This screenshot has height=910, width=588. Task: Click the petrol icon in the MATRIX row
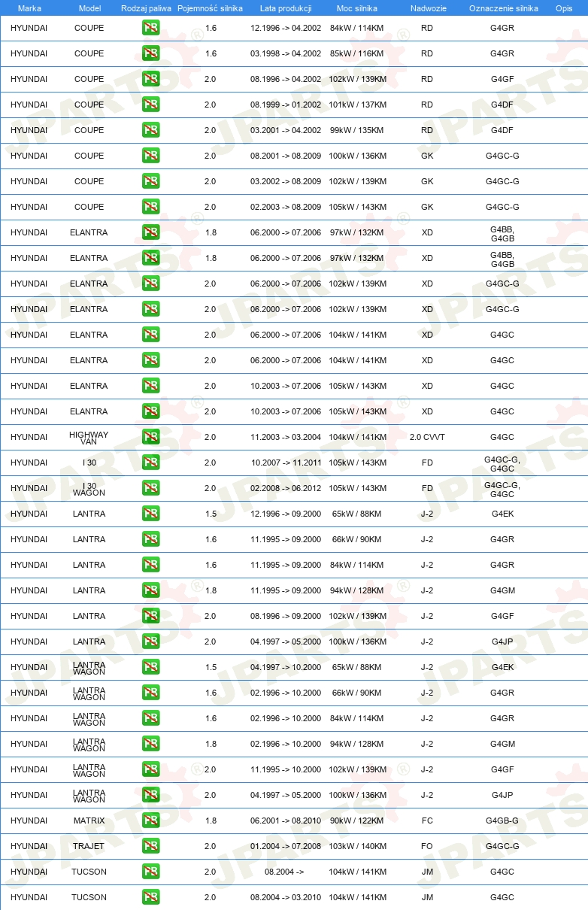click(x=150, y=821)
